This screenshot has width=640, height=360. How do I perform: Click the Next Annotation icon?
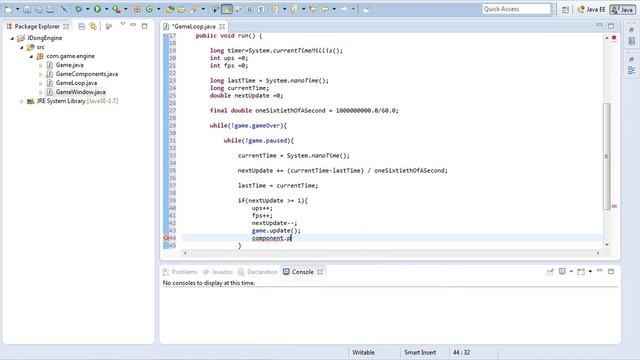tap(275, 9)
